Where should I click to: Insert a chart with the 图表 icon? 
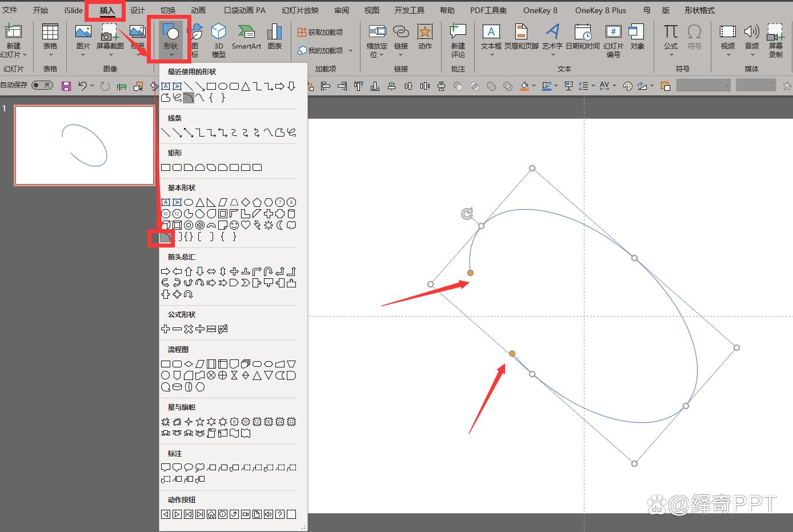coord(275,38)
